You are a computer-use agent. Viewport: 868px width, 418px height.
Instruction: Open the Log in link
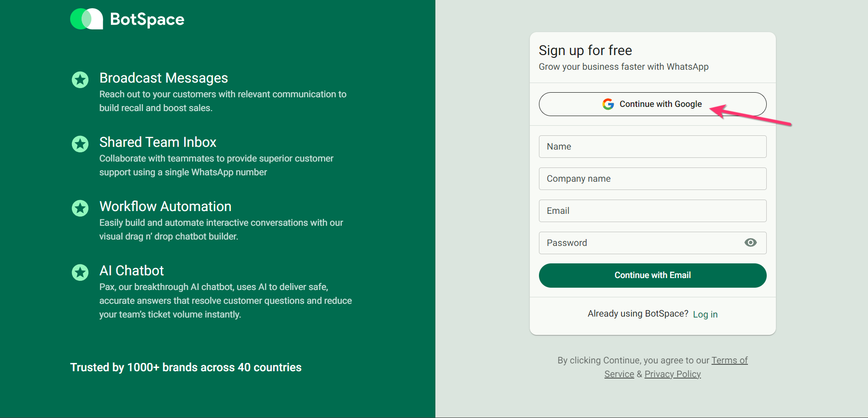[705, 314]
